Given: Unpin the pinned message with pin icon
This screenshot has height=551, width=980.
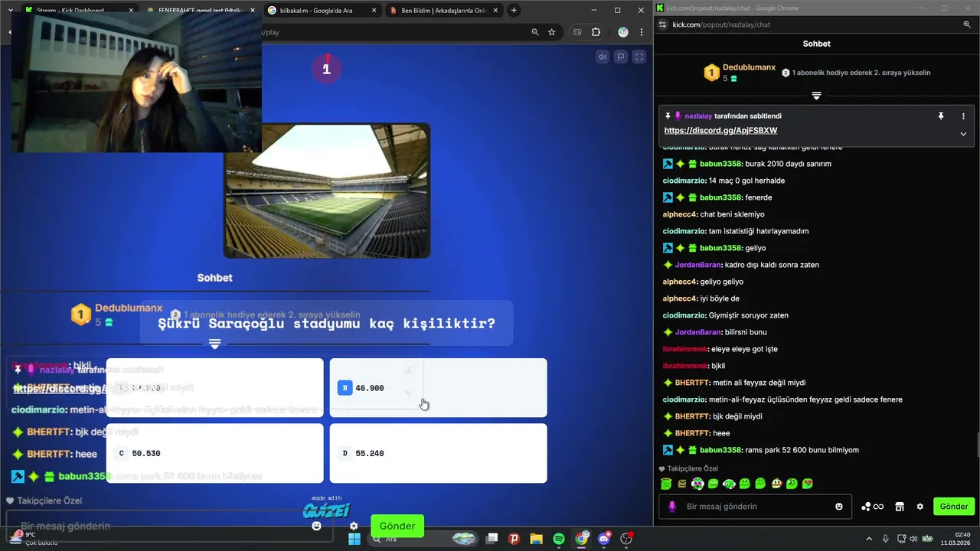Looking at the screenshot, I should (941, 116).
